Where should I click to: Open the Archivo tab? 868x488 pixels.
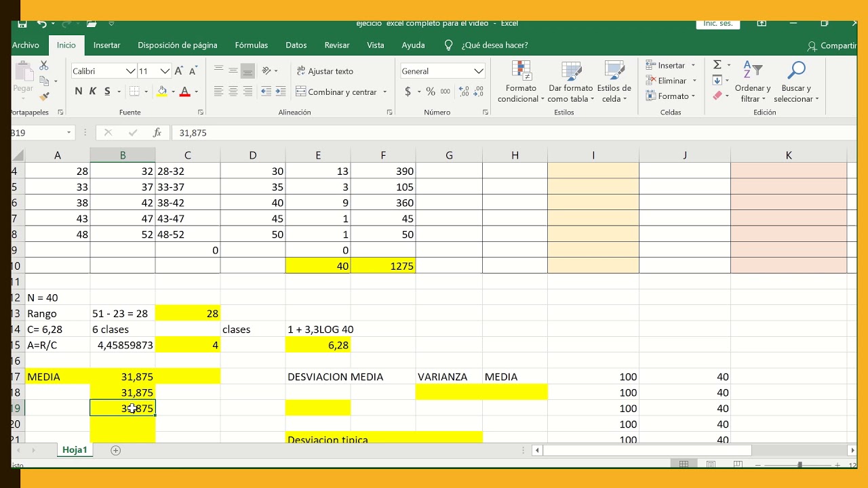click(x=26, y=45)
